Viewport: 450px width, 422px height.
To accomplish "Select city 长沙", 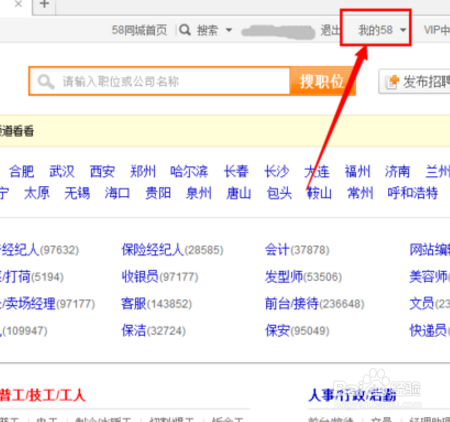I will [x=277, y=172].
